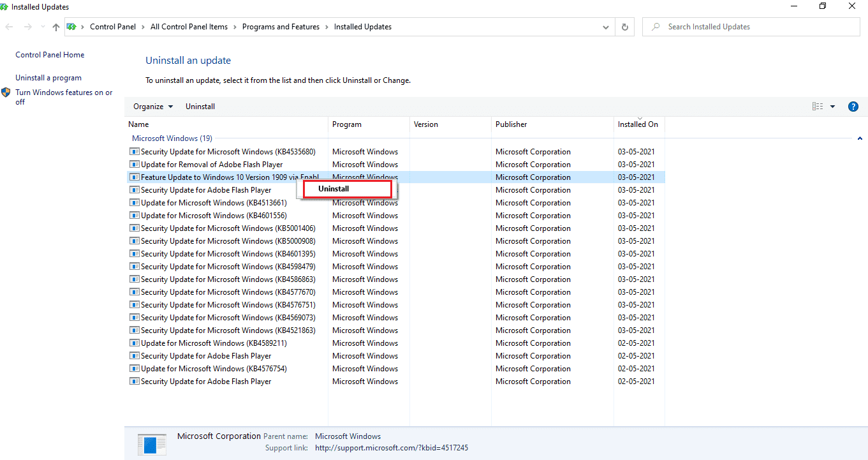Click the shield icon beside Turn Windows features

click(x=6, y=92)
